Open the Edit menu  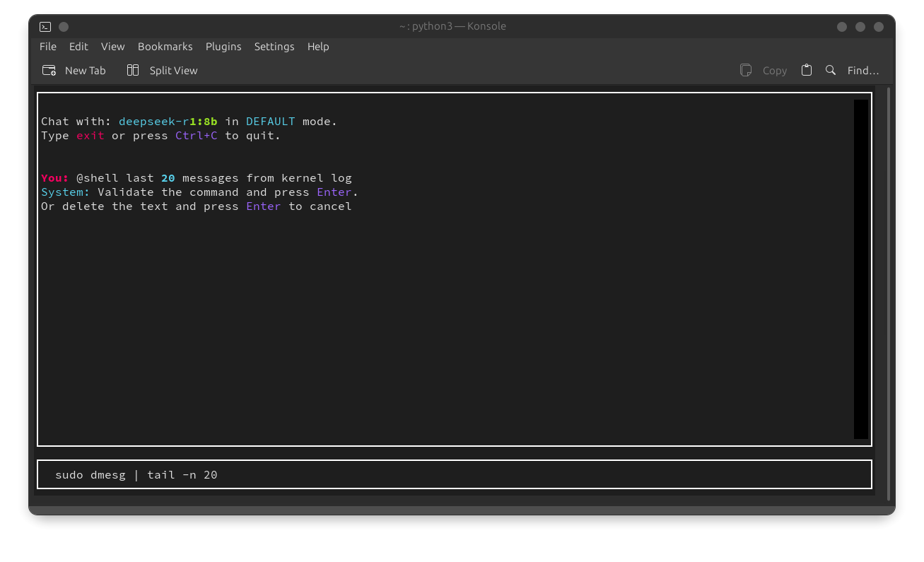(78, 47)
